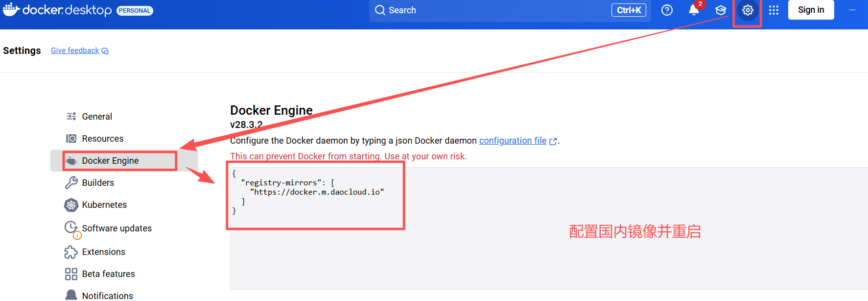Open the apps grid icon
This screenshot has height=301, width=868.
tap(774, 10)
